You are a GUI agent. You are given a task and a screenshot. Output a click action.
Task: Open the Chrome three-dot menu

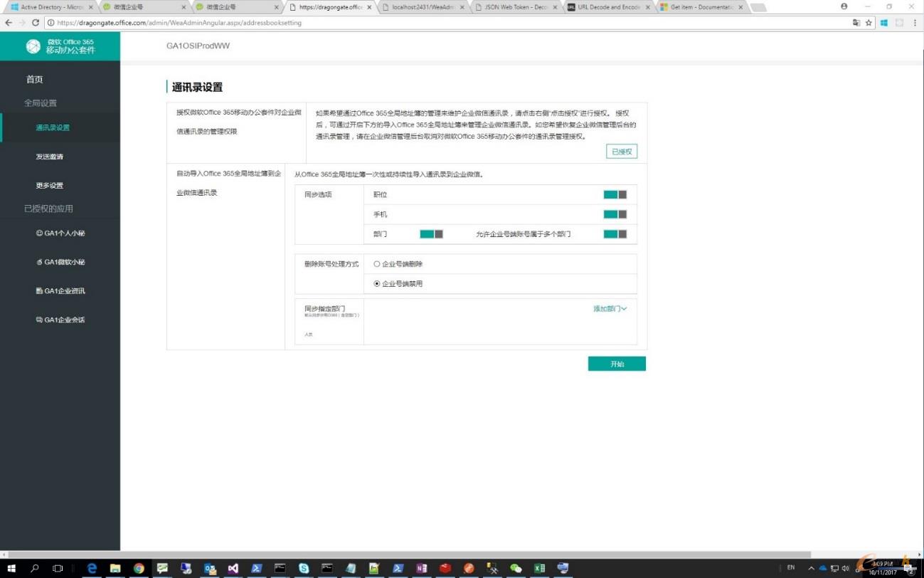click(915, 23)
